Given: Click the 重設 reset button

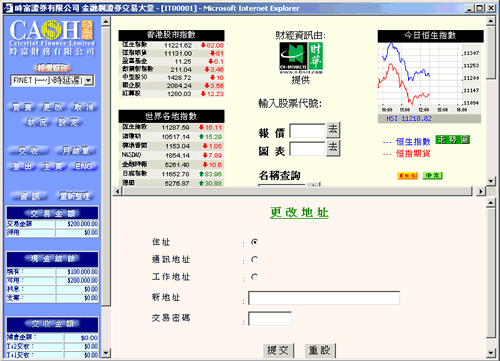Looking at the screenshot, I should pos(320,350).
